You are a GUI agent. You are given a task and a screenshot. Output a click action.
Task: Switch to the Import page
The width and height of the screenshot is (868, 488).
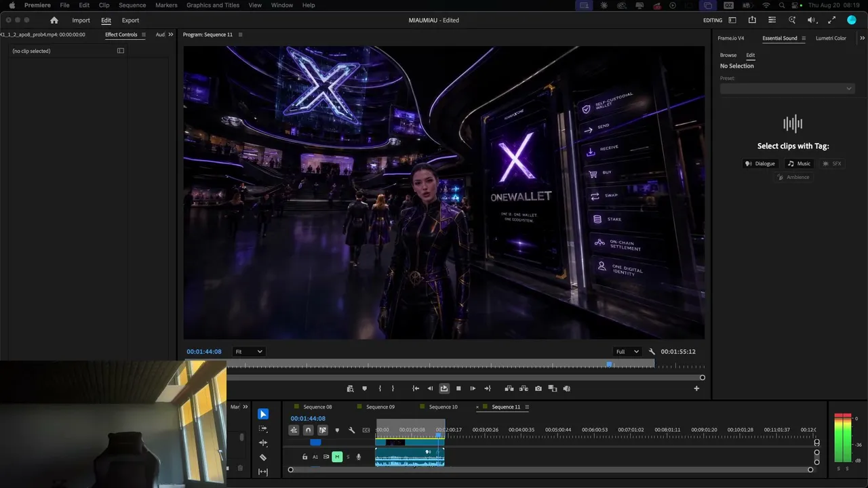point(81,20)
